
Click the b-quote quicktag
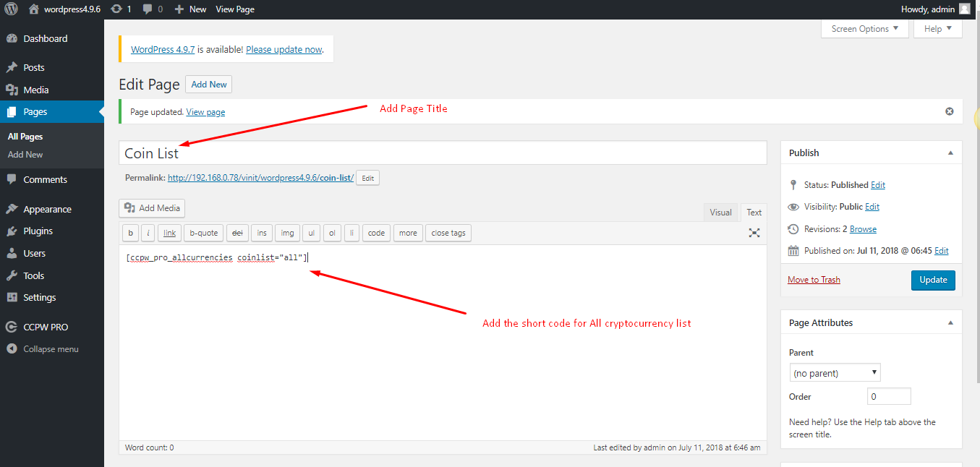203,233
